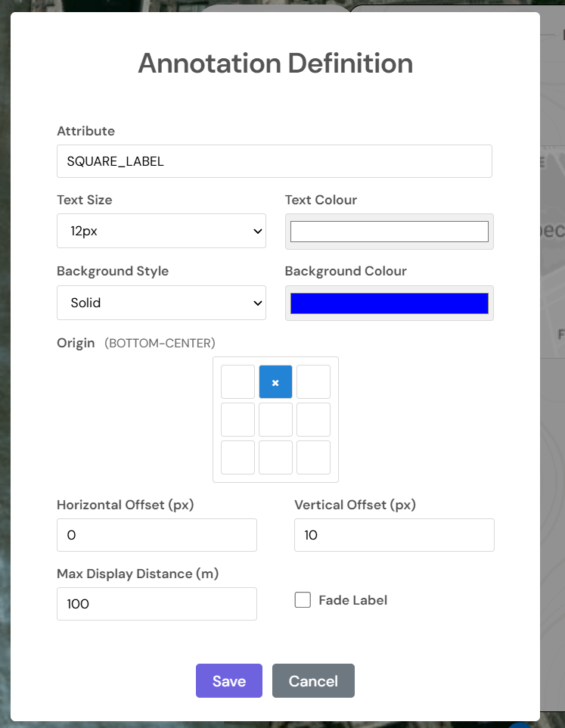This screenshot has height=728, width=565.
Task: Save the annotation definition
Action: pyautogui.click(x=228, y=681)
